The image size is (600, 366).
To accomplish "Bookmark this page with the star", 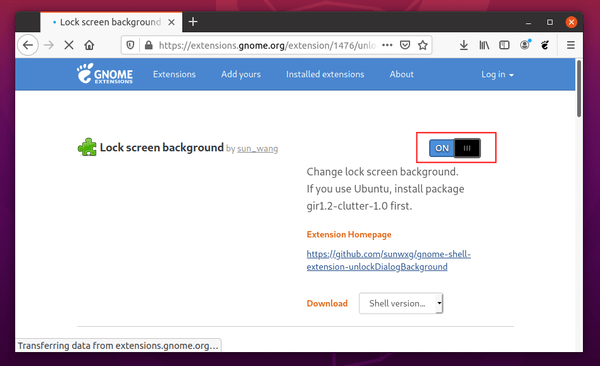I will point(422,45).
